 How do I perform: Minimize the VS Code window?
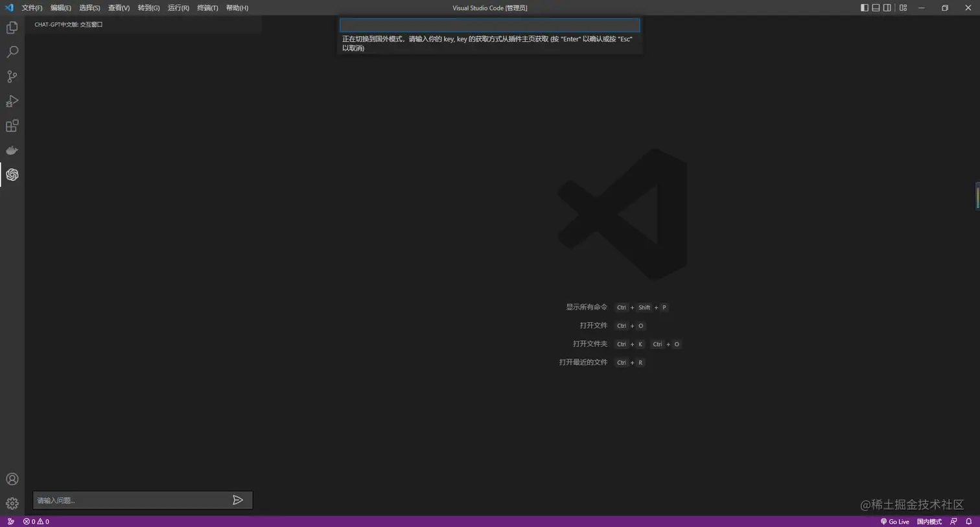coord(921,8)
